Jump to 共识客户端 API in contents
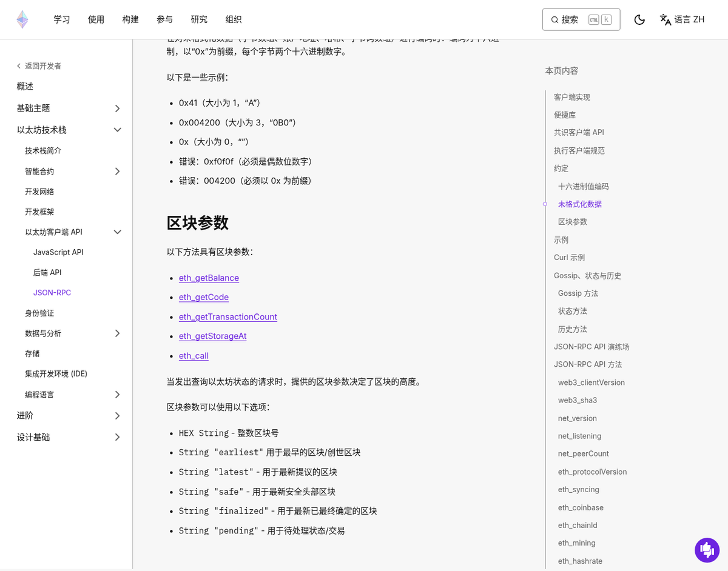 pyautogui.click(x=579, y=132)
